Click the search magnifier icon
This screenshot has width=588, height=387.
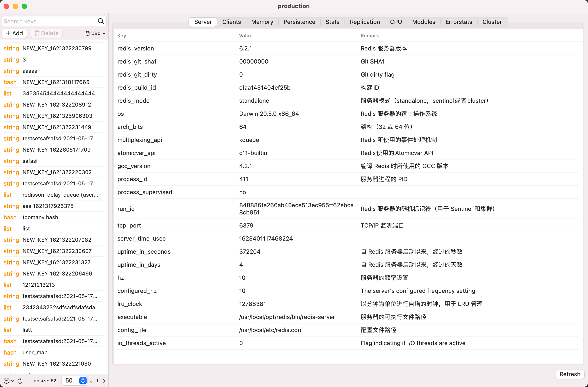click(x=101, y=21)
